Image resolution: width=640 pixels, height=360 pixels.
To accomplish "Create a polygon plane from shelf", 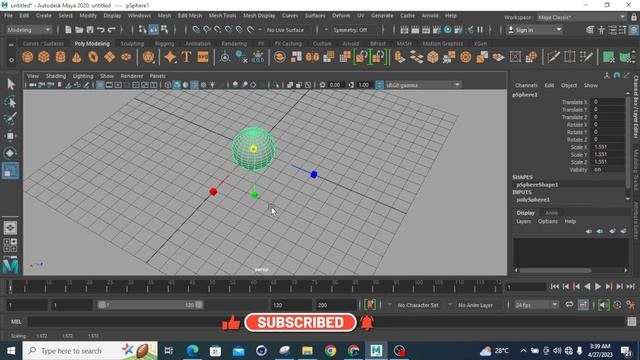I will (109, 57).
